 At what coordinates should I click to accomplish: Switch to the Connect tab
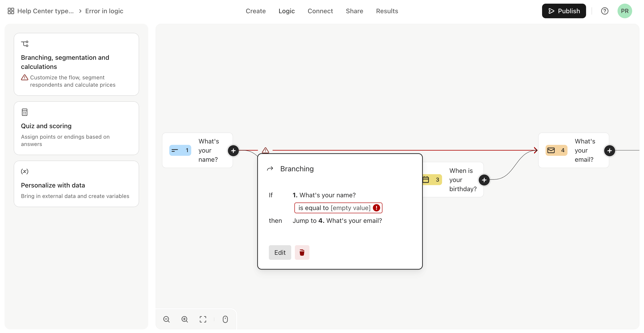320,11
